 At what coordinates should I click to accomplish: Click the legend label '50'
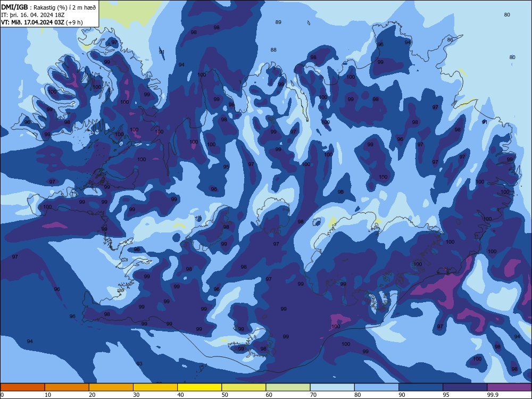tap(225, 395)
